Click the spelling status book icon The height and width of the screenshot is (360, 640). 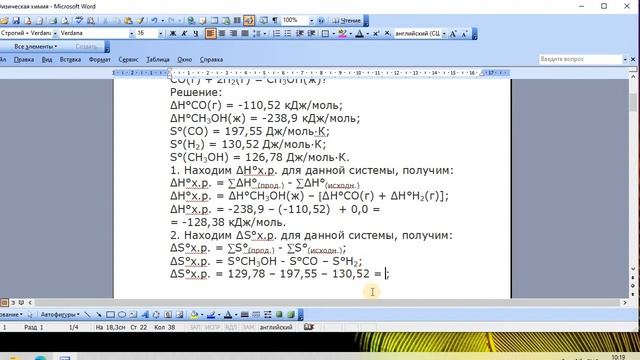click(x=309, y=327)
